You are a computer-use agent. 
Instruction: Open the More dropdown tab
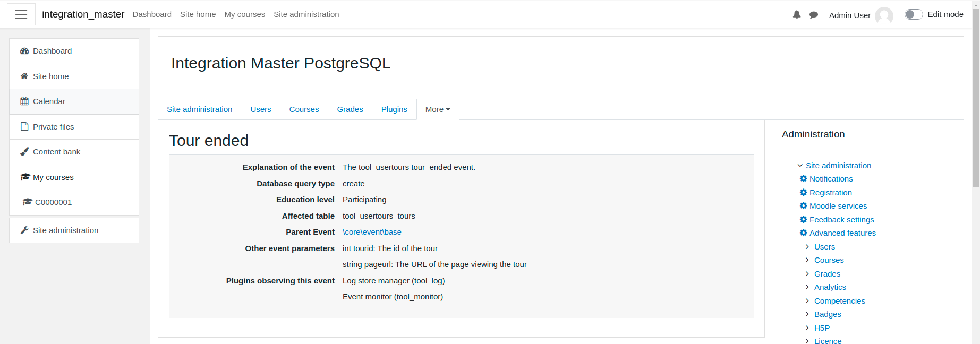click(x=438, y=109)
